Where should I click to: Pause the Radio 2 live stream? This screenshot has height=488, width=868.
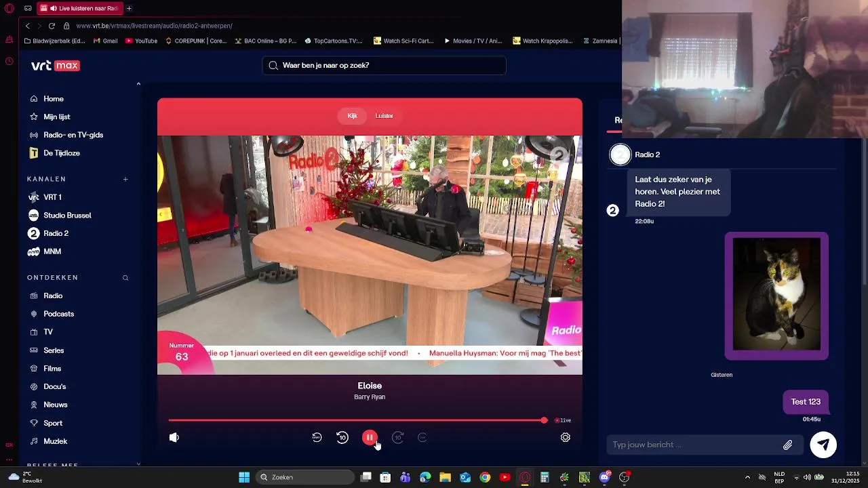tap(370, 438)
